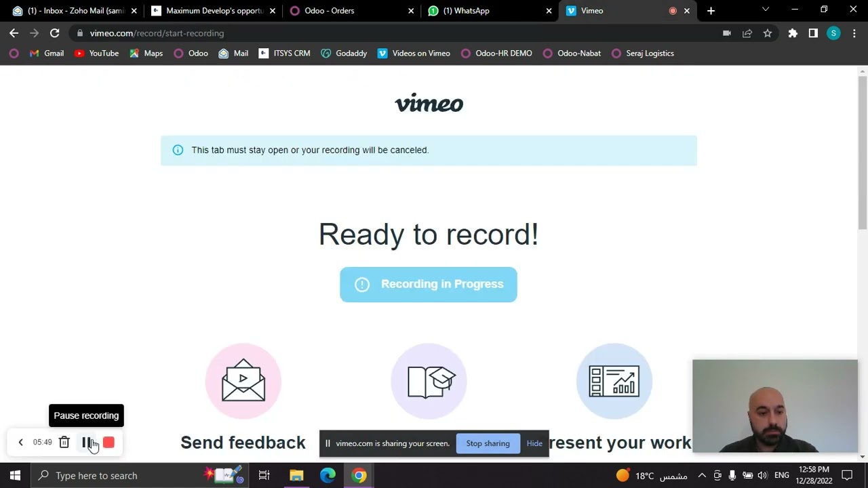Toggle the browser side panel

813,33
